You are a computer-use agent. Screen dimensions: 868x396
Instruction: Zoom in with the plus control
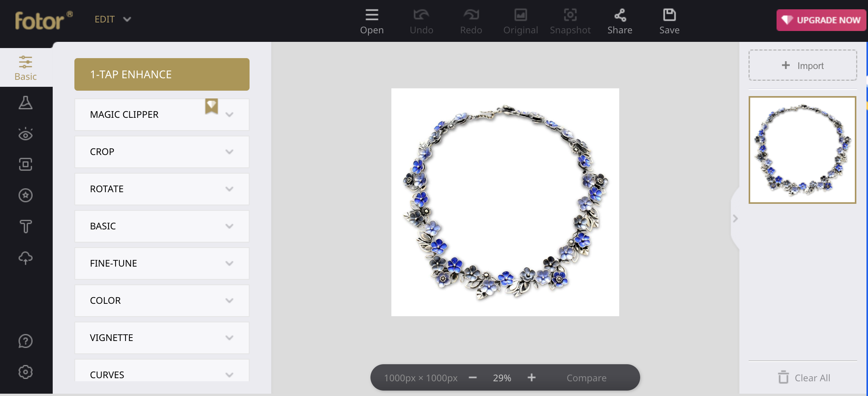click(x=532, y=377)
